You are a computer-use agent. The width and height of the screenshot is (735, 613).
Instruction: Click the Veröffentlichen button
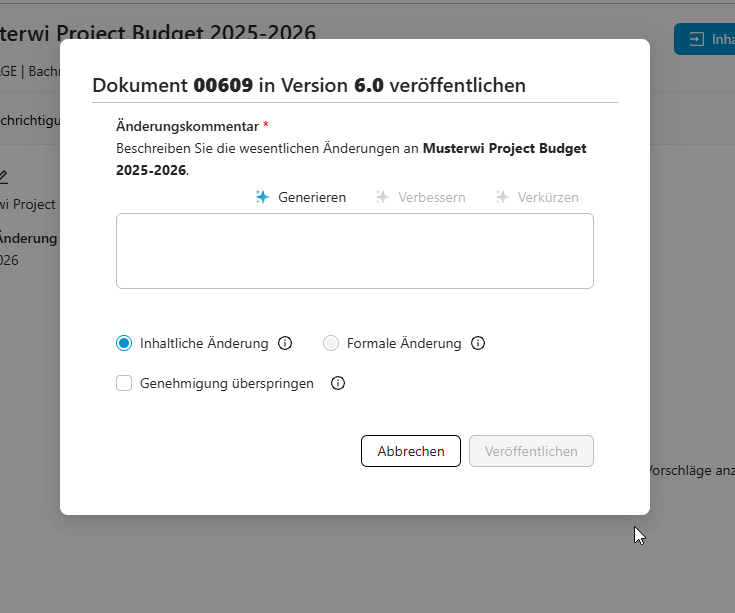coord(531,451)
